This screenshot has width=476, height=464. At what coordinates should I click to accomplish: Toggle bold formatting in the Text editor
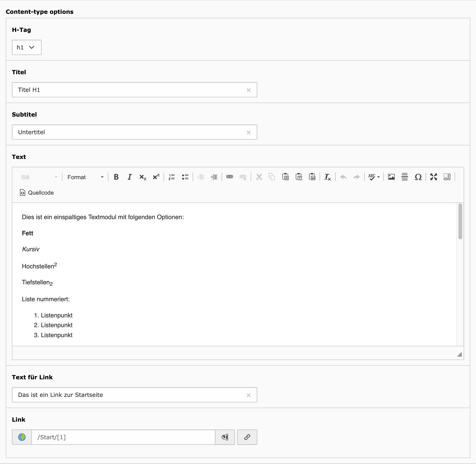tap(116, 177)
